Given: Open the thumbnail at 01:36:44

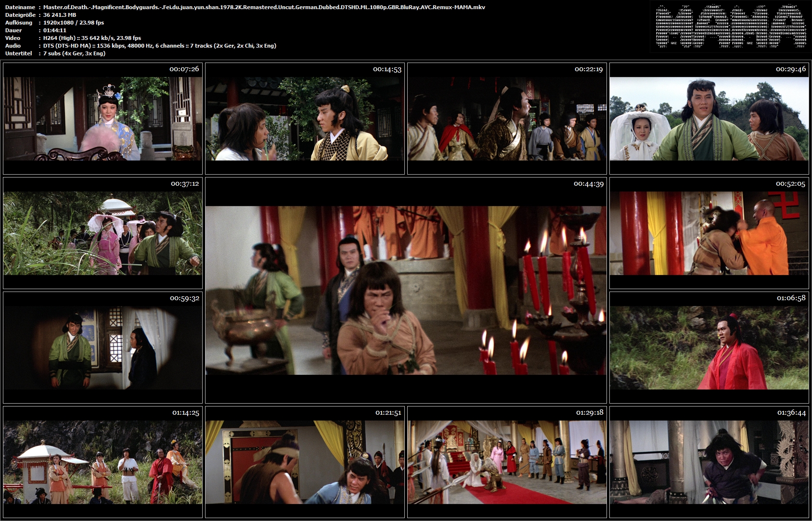Looking at the screenshot, I should 709,462.
